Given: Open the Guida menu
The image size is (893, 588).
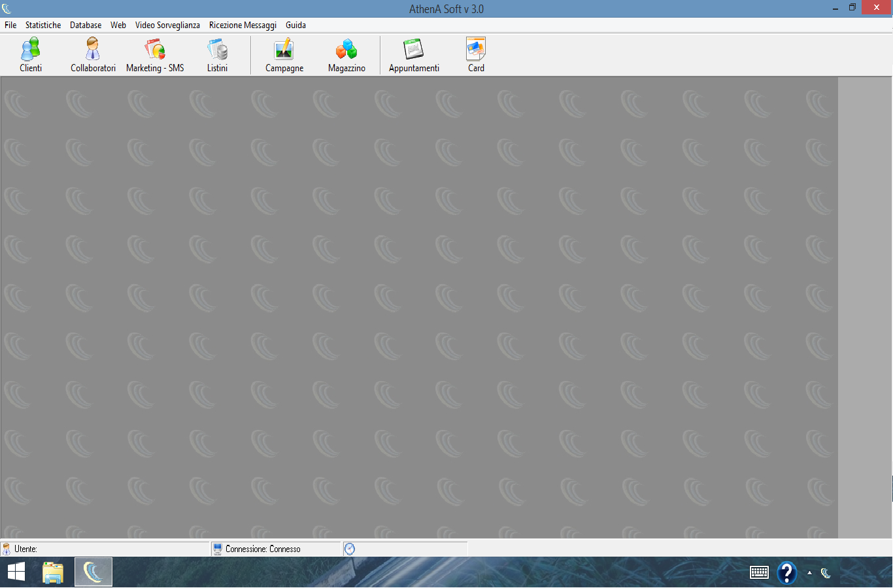Looking at the screenshot, I should [x=295, y=25].
